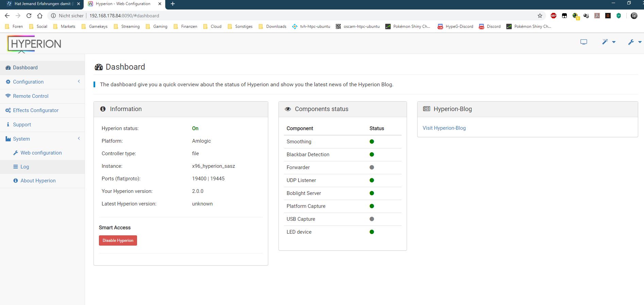Image resolution: width=644 pixels, height=305 pixels.
Task: Open oscam-htpc-ubuntu bookmark
Action: (x=358, y=26)
